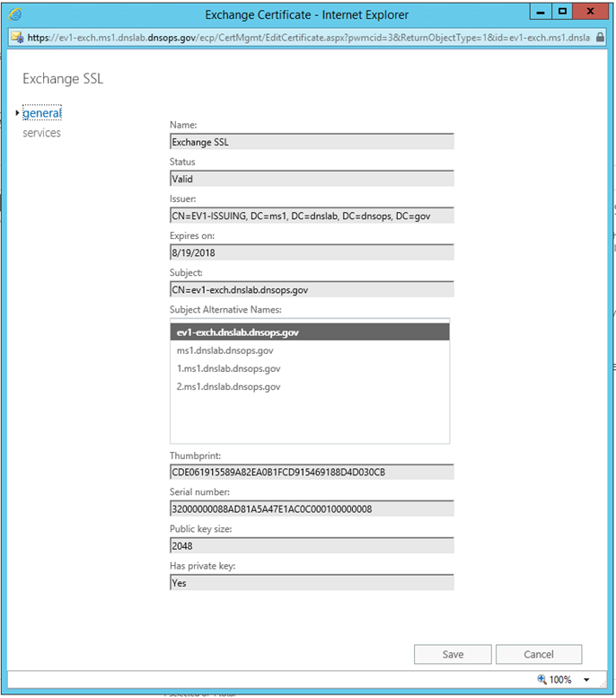Click the Save button
The width and height of the screenshot is (616, 698).
click(x=453, y=654)
